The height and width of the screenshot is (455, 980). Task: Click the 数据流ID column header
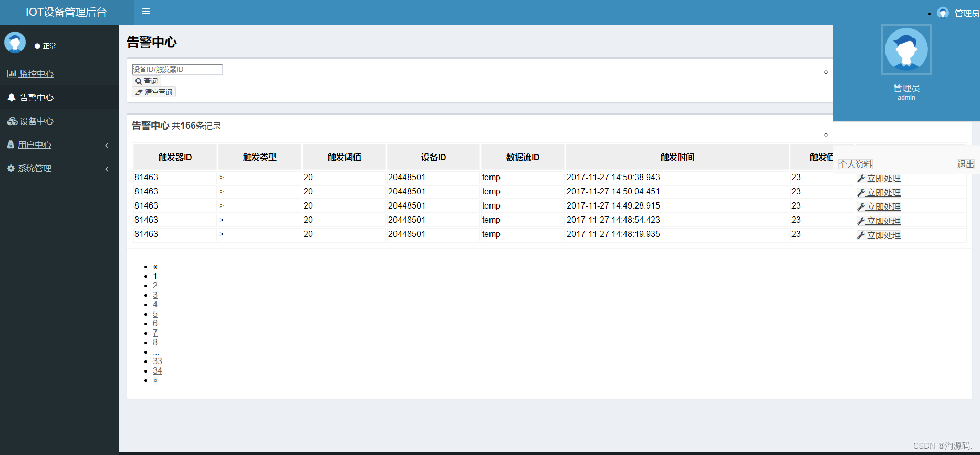point(523,157)
